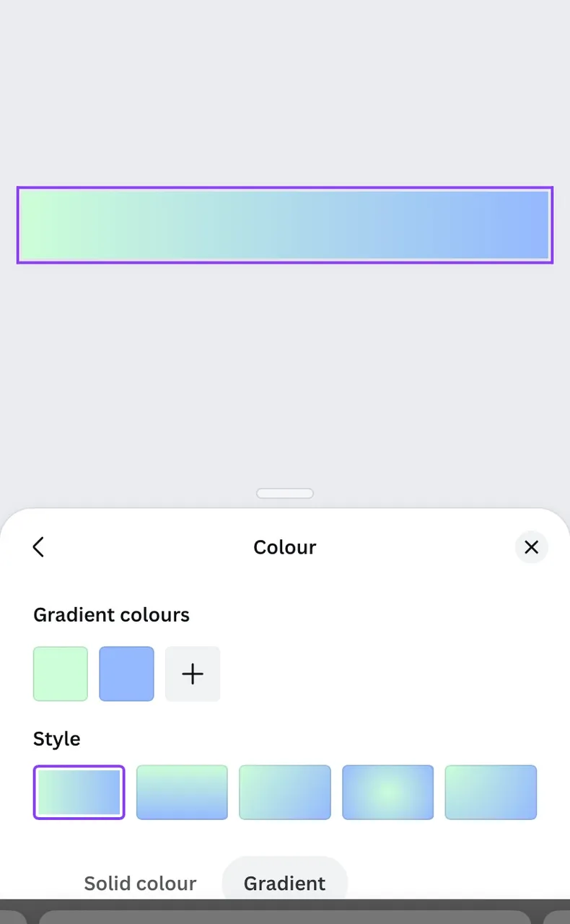Screen dimensions: 570x924
Task: Select the gradient rectangle on the canvas
Action: coord(285,225)
